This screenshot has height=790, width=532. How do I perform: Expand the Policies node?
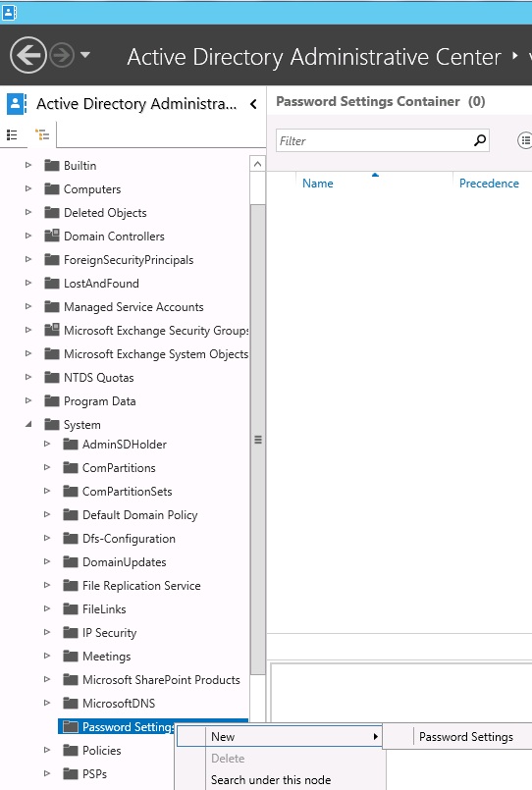pos(47,750)
